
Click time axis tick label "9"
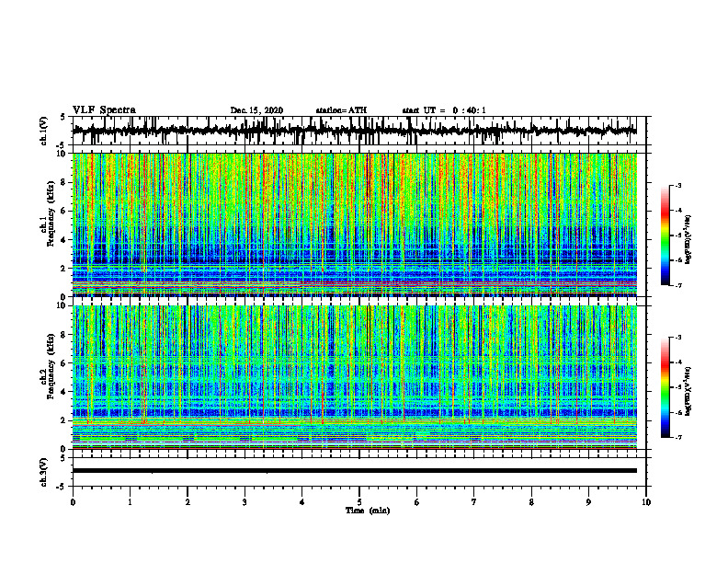pos(588,502)
